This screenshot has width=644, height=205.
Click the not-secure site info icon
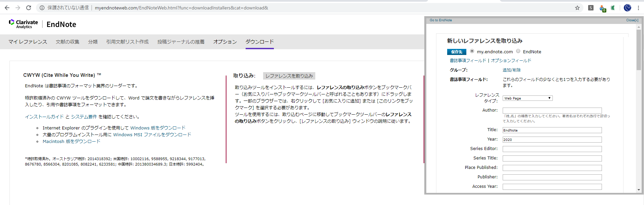point(42,8)
